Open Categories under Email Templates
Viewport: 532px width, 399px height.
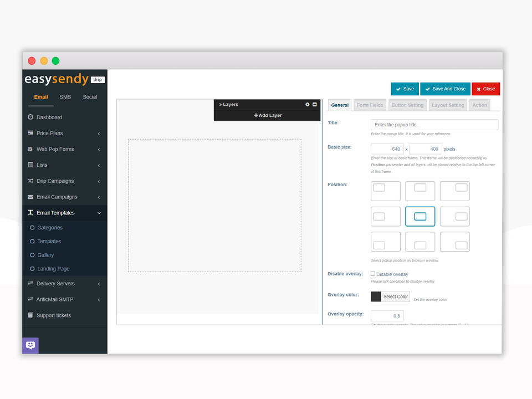coord(49,228)
